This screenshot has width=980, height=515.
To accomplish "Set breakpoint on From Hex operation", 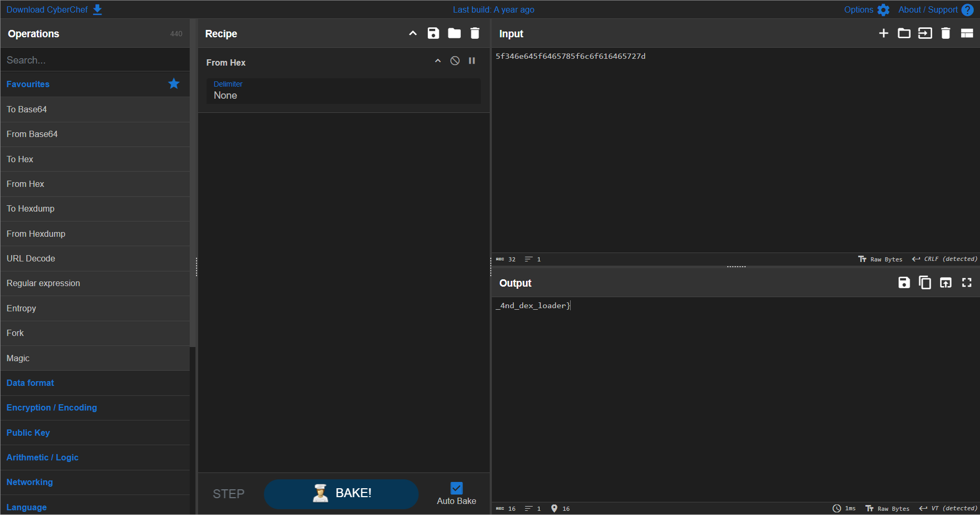I will tap(472, 61).
